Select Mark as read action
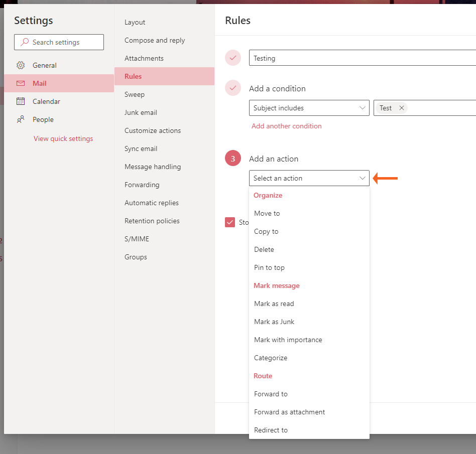 274,304
